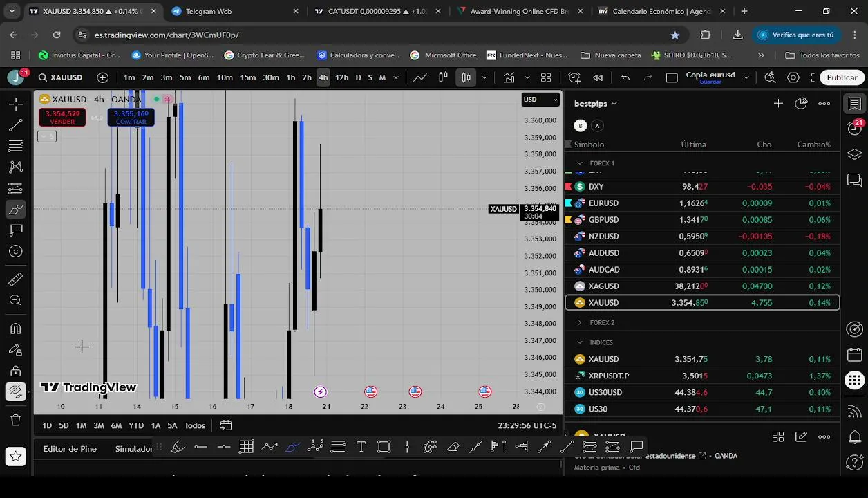Click the Todos range button

(x=194, y=425)
